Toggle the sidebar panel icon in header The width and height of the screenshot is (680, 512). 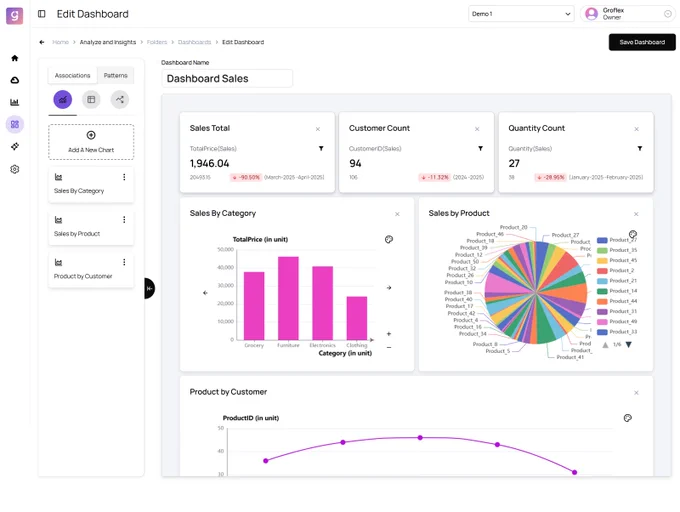click(x=42, y=14)
